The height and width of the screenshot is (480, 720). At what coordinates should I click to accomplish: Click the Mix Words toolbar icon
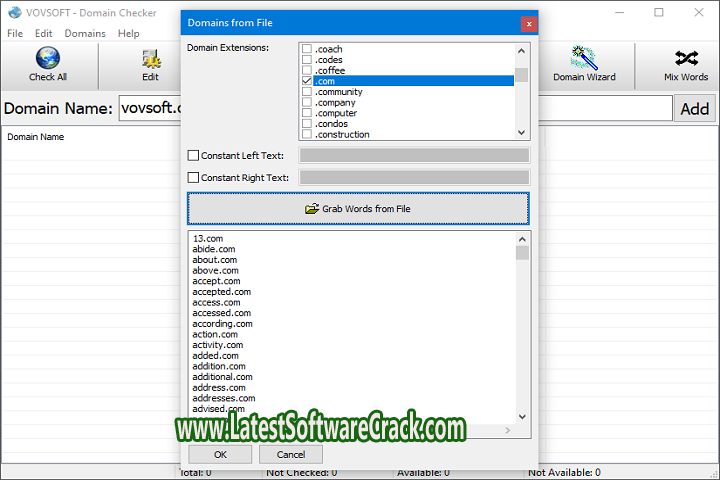tap(686, 60)
